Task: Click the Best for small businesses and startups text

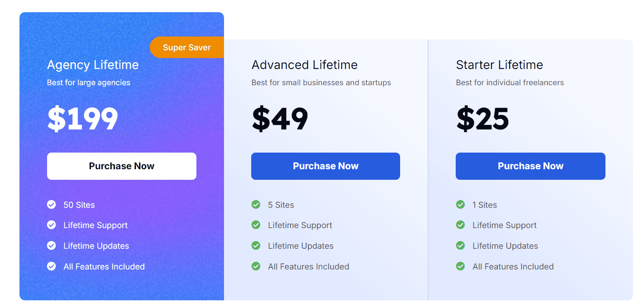Action: point(321,82)
